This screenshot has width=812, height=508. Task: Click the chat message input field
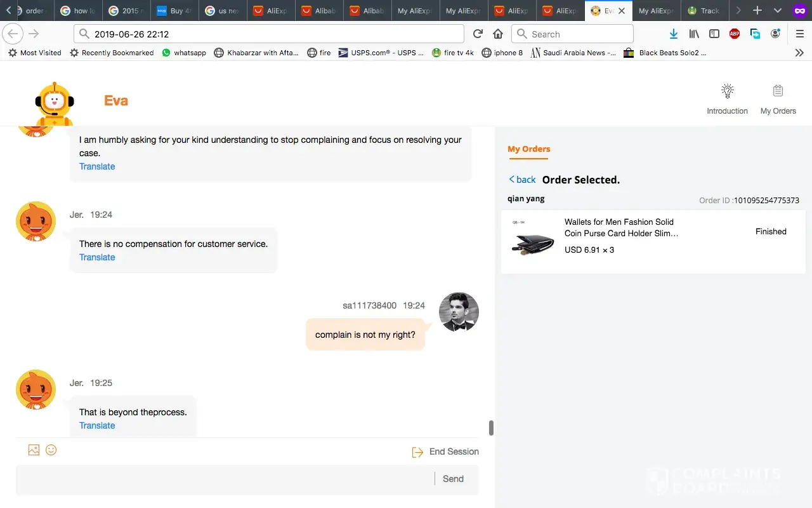[x=225, y=479]
